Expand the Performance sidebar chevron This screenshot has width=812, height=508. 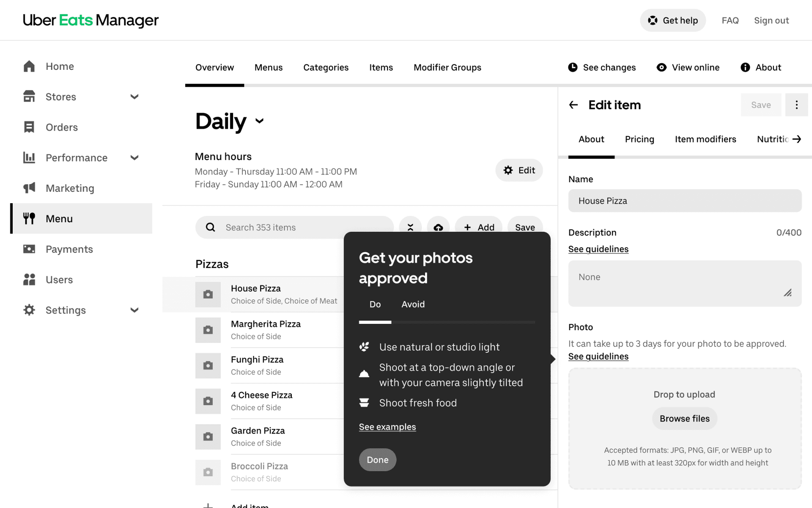(x=134, y=158)
